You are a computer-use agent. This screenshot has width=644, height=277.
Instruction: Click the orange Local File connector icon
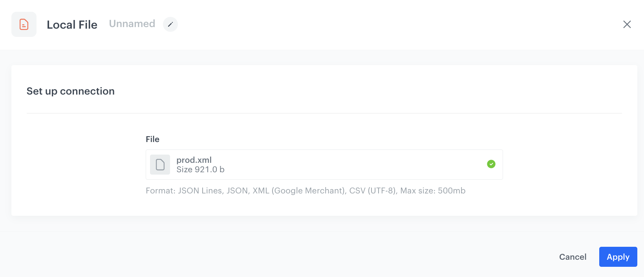pos(24,24)
